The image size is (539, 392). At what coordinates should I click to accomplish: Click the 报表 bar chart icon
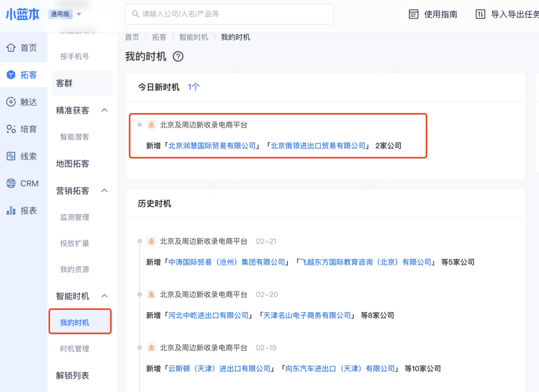click(x=11, y=210)
